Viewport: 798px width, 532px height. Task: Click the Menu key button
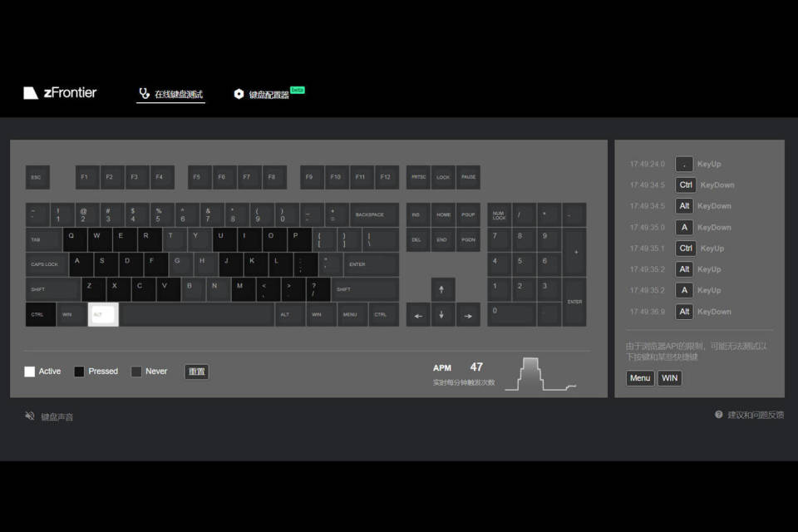click(640, 377)
